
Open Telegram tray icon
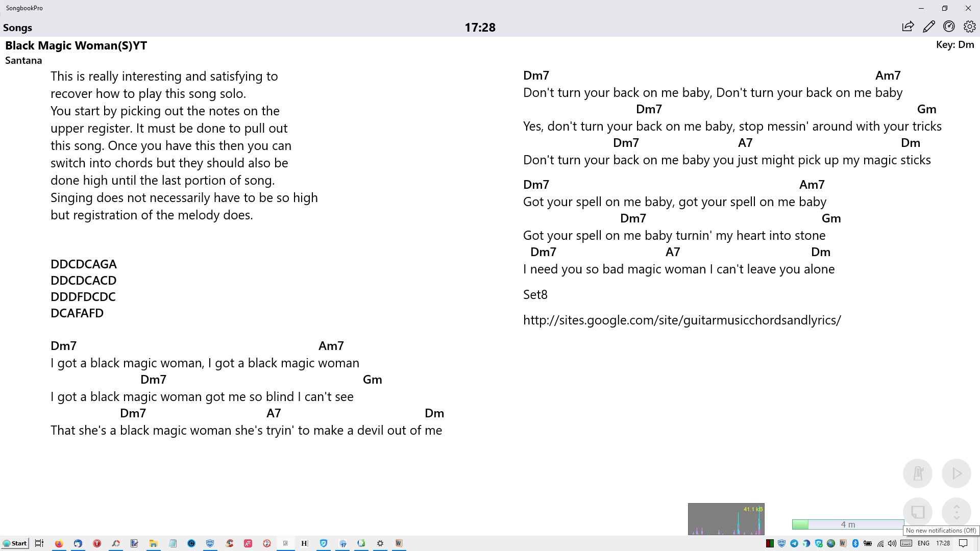click(x=794, y=543)
